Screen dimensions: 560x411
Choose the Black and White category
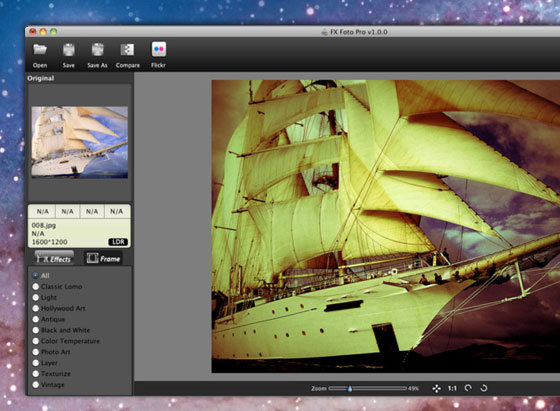click(36, 330)
